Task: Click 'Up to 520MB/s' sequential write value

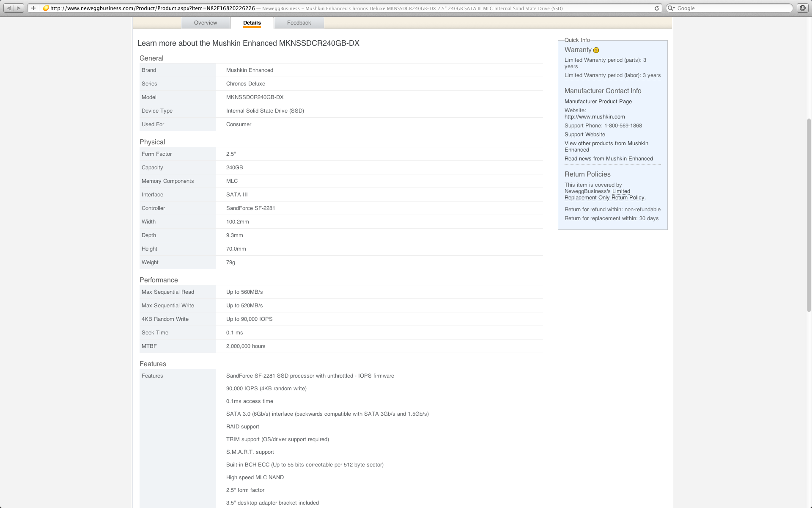Action: pos(244,306)
